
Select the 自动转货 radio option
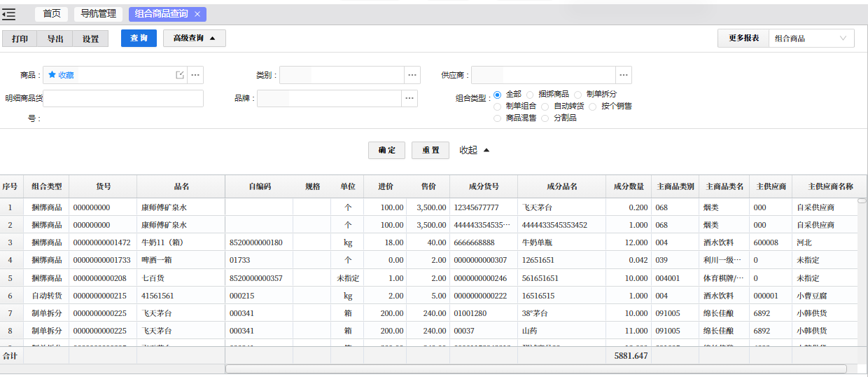click(x=545, y=107)
